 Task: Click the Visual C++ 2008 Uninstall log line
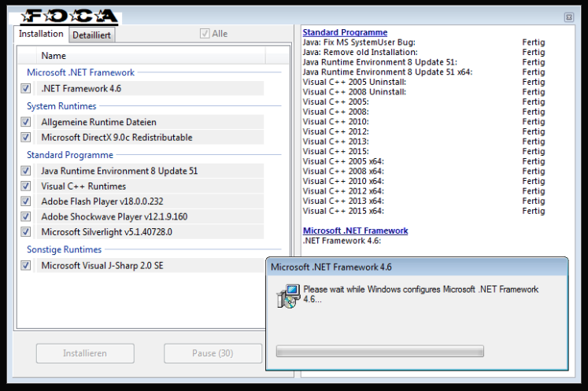pyautogui.click(x=354, y=92)
